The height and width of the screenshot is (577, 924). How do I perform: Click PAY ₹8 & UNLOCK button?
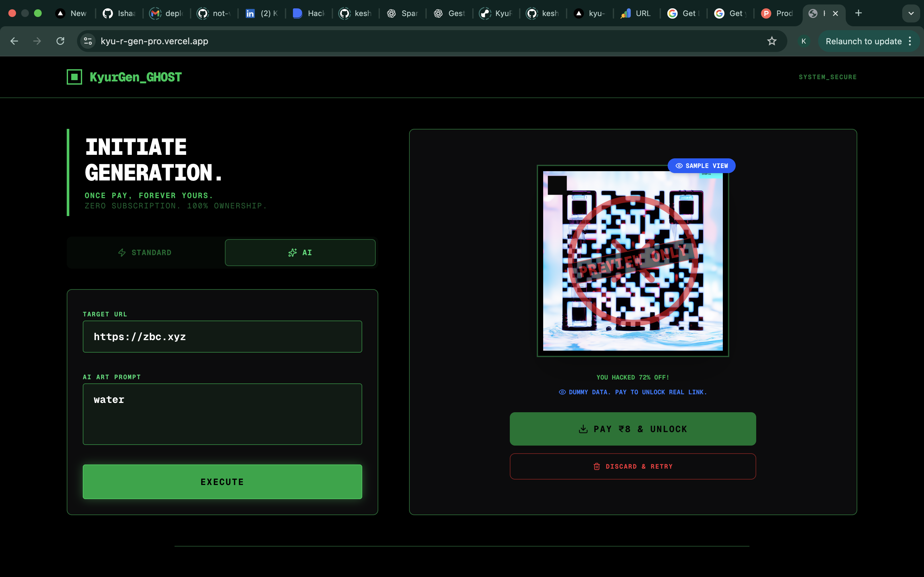(633, 429)
